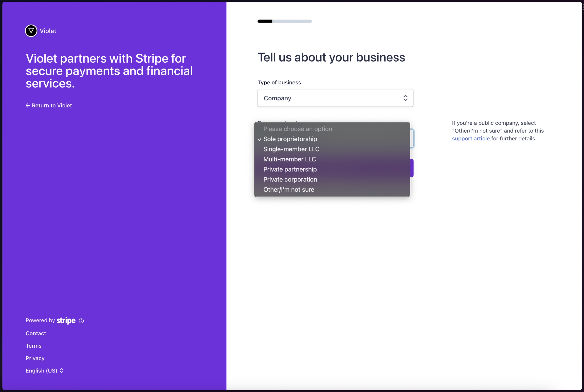Open the Terms link

click(x=33, y=346)
